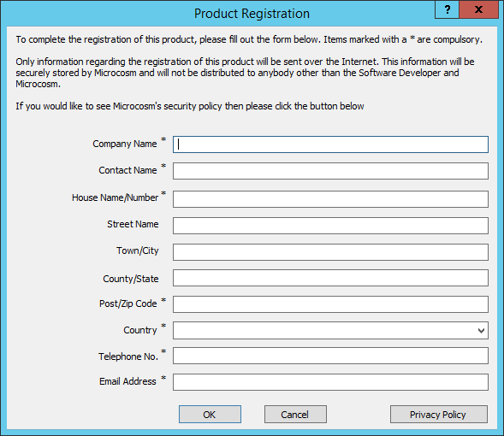Click the House Name/Number label
The image size is (504, 436).
pos(115,197)
